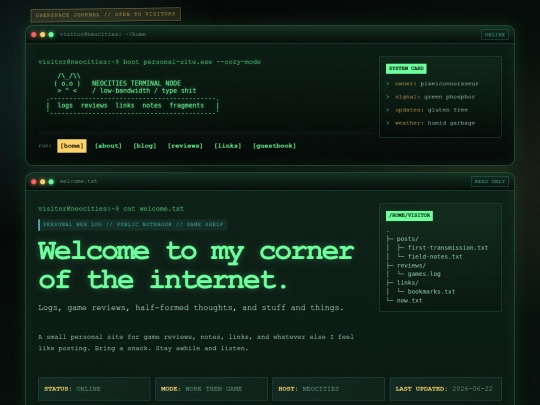Viewport: 540px width, 405px height.
Task: Click the yellow dot in the visitor@neocities window
Action: click(x=42, y=34)
